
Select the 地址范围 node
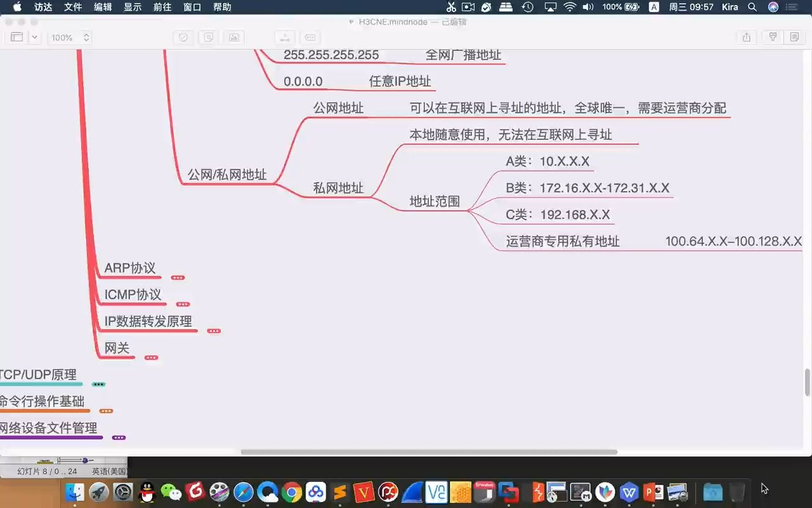pyautogui.click(x=435, y=201)
